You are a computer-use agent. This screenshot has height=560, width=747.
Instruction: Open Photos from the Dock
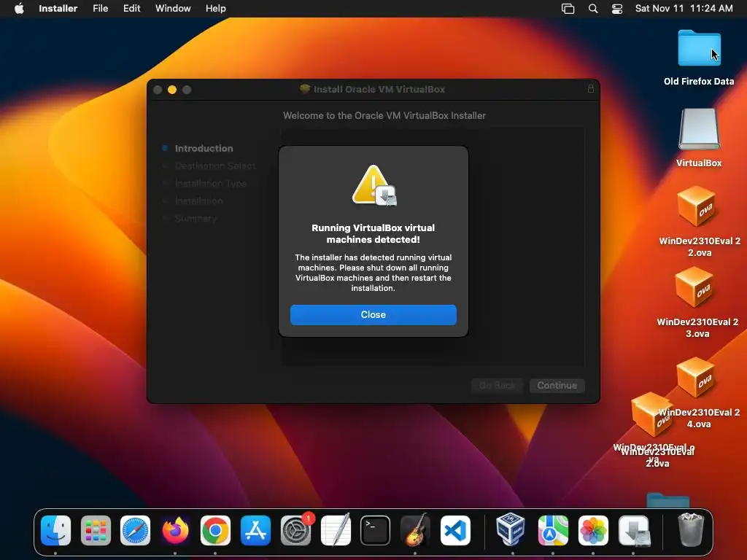pos(592,531)
